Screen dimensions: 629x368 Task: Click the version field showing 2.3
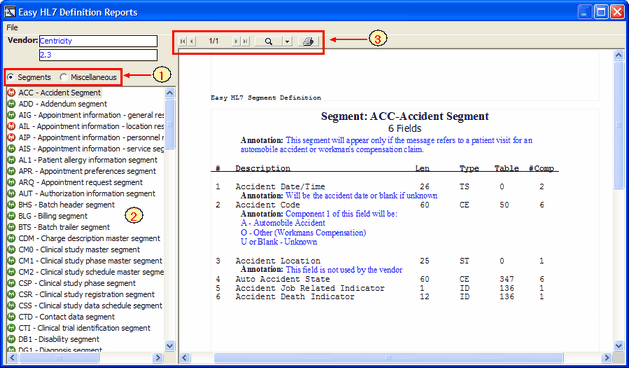coord(98,55)
